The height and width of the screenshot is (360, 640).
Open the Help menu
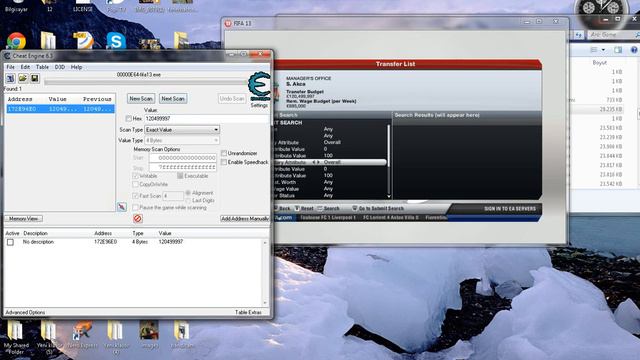[76, 67]
